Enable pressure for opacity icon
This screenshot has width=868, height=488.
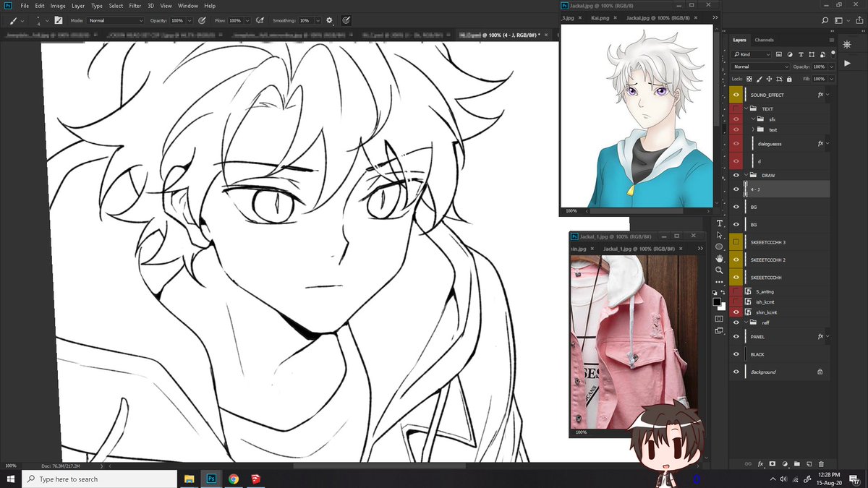[202, 20]
